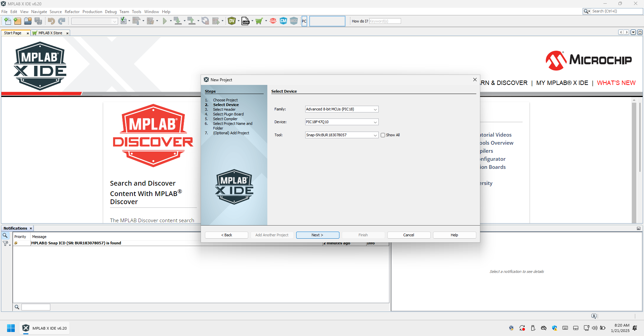The height and width of the screenshot is (336, 644).
Task: Click the Hold in Reset icon
Action: pos(205,21)
